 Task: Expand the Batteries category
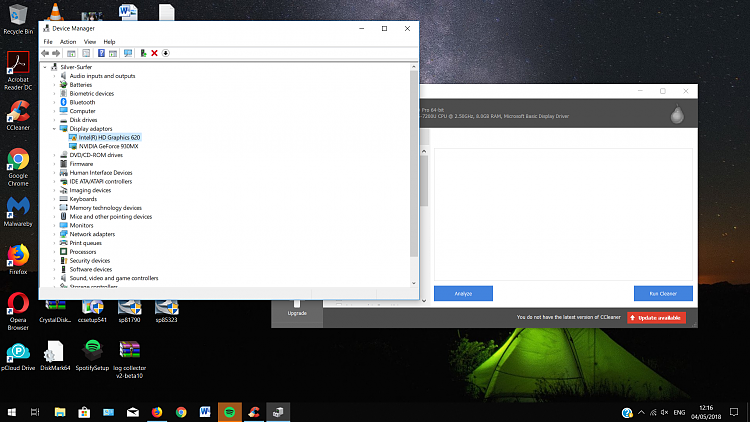click(x=54, y=85)
